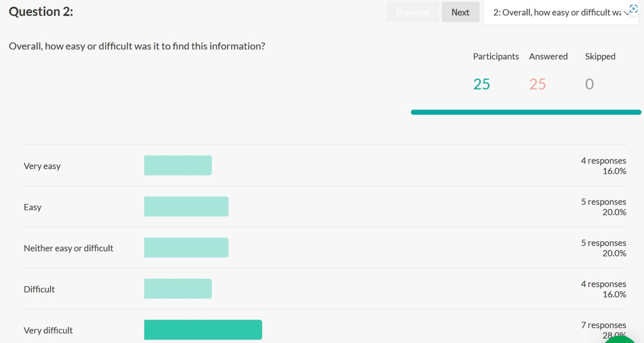Image resolution: width=644 pixels, height=343 pixels.
Task: Click the Question 2 heading
Action: (41, 11)
